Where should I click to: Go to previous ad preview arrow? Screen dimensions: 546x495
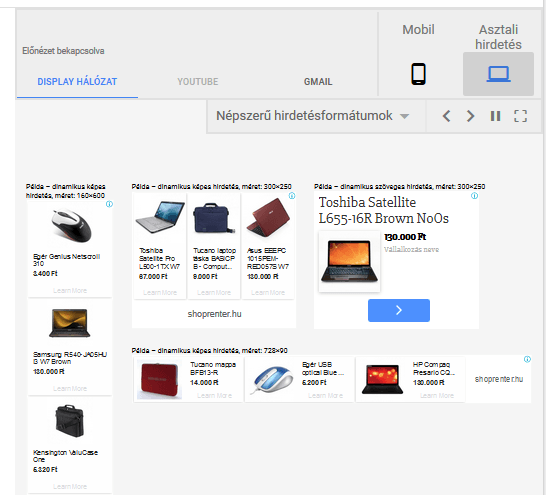(x=446, y=116)
